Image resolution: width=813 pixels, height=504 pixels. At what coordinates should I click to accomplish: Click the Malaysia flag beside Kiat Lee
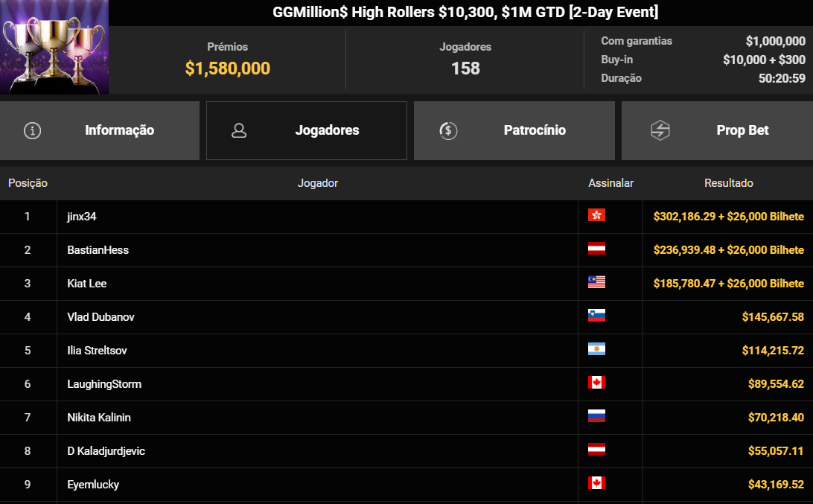(x=596, y=282)
